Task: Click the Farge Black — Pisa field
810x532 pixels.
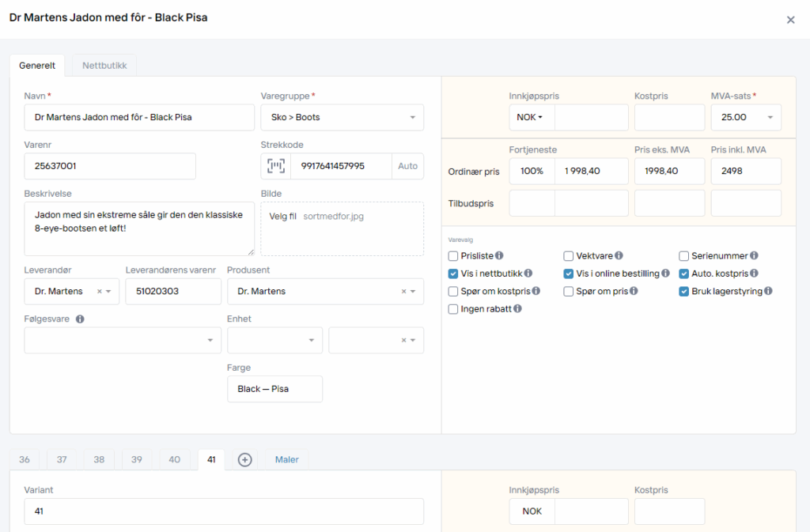Action: 274,389
